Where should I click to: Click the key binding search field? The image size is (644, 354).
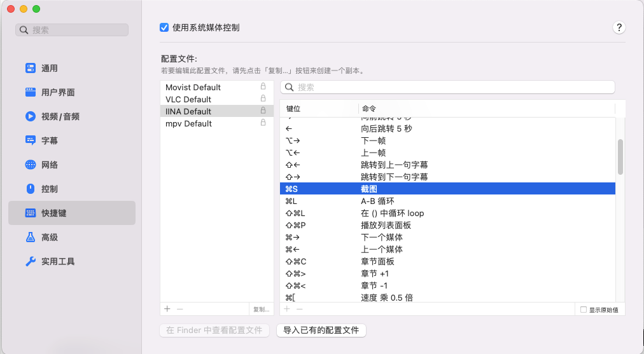pyautogui.click(x=448, y=87)
